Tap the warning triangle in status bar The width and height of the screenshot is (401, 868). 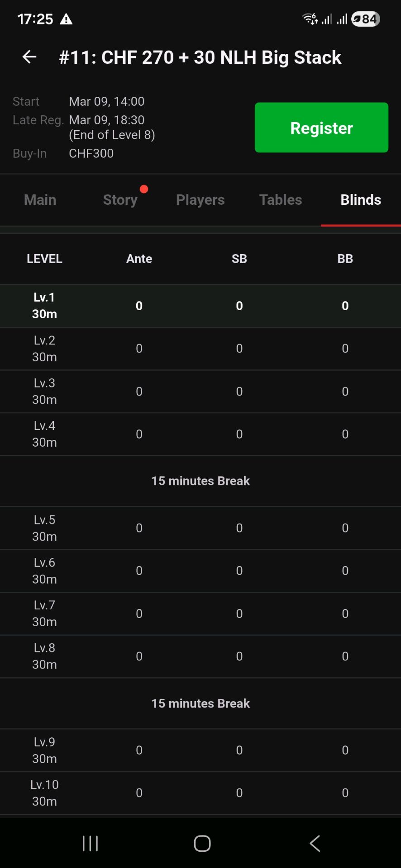pos(66,19)
